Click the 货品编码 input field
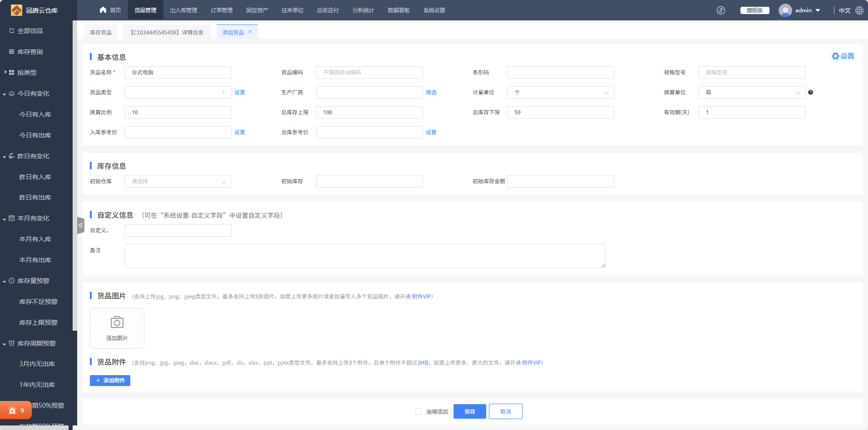Viewport: 868px width, 430px height. (x=370, y=73)
